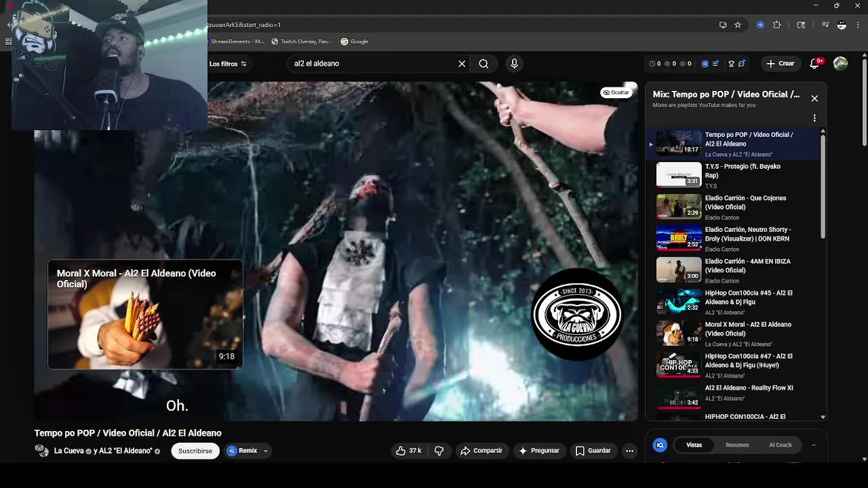Open the Chrome three-dot menu
The image size is (868, 488).
pos(859,25)
